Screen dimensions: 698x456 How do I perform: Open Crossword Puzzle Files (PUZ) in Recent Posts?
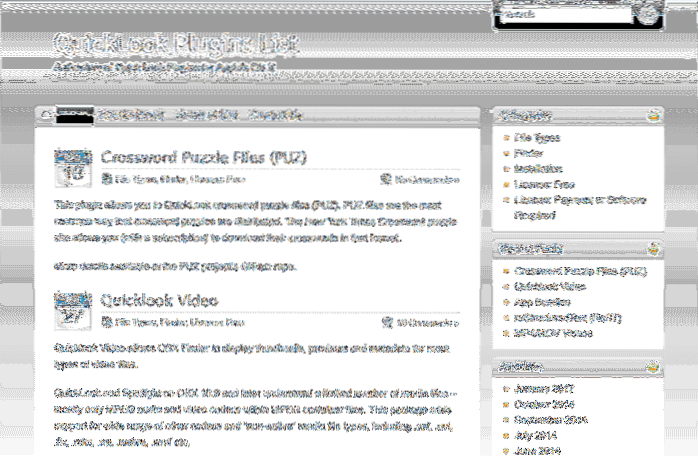[580, 271]
